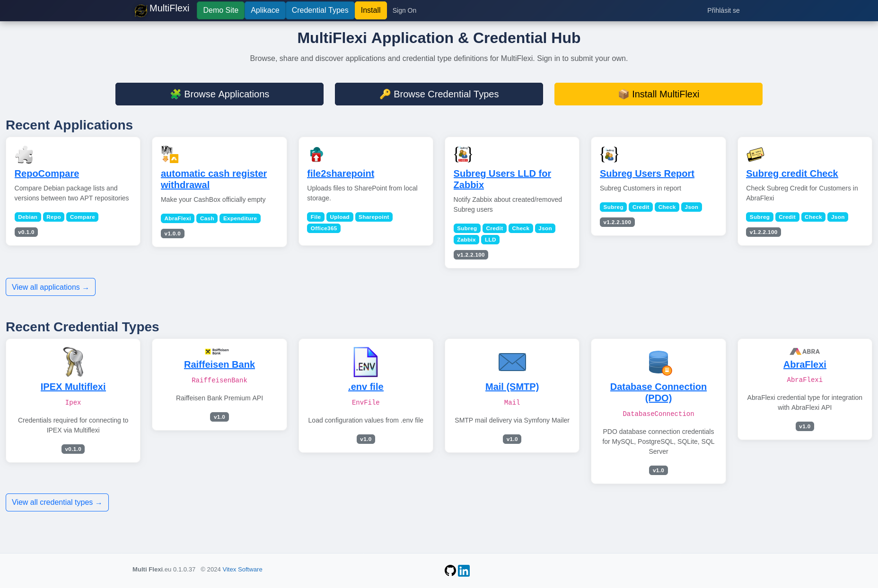Image resolution: width=878 pixels, height=588 pixels.
Task: Open the AbraFlexi credential link
Action: point(805,364)
